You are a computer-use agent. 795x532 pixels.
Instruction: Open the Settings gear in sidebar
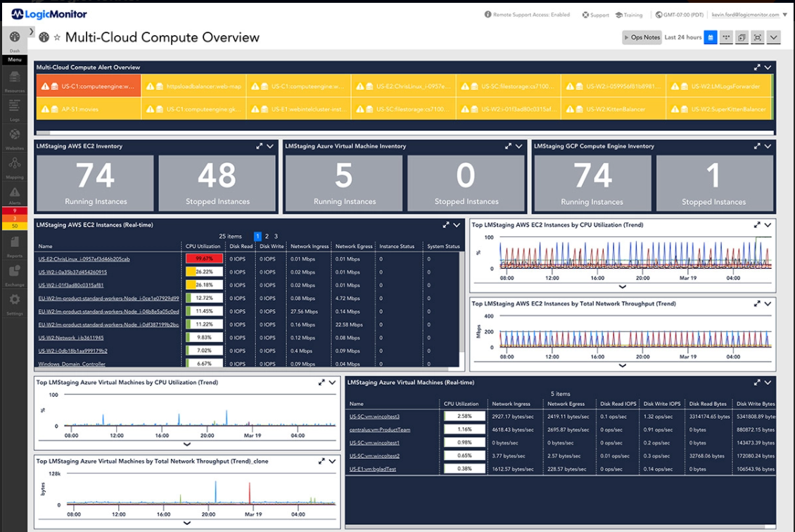coord(14,303)
